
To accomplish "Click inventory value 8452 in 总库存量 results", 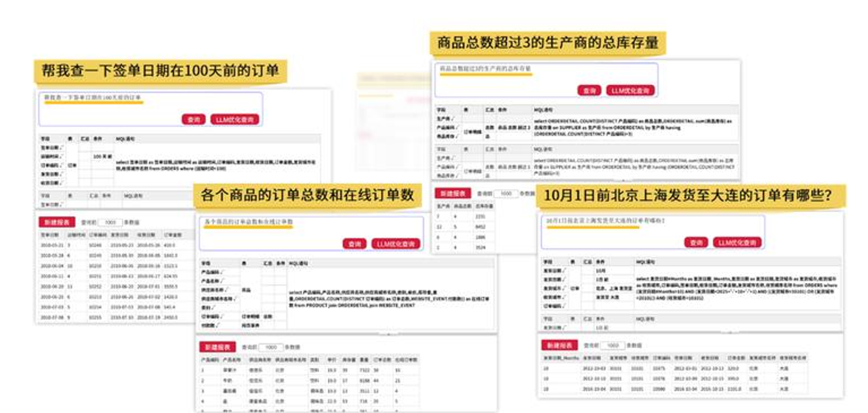I will click(x=480, y=227).
